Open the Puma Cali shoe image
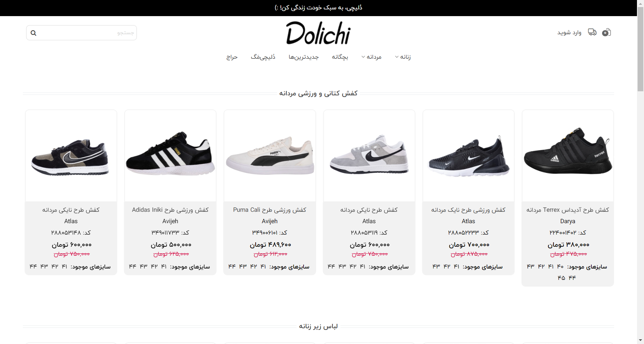Viewport: 644px width, 344px height. click(270, 156)
